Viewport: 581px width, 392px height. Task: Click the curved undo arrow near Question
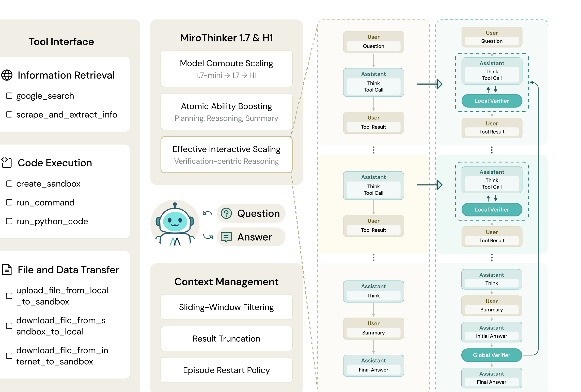pyautogui.click(x=207, y=213)
